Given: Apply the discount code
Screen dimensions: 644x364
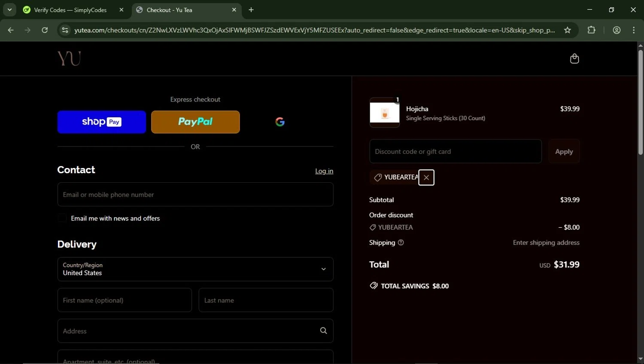Looking at the screenshot, I should (564, 151).
